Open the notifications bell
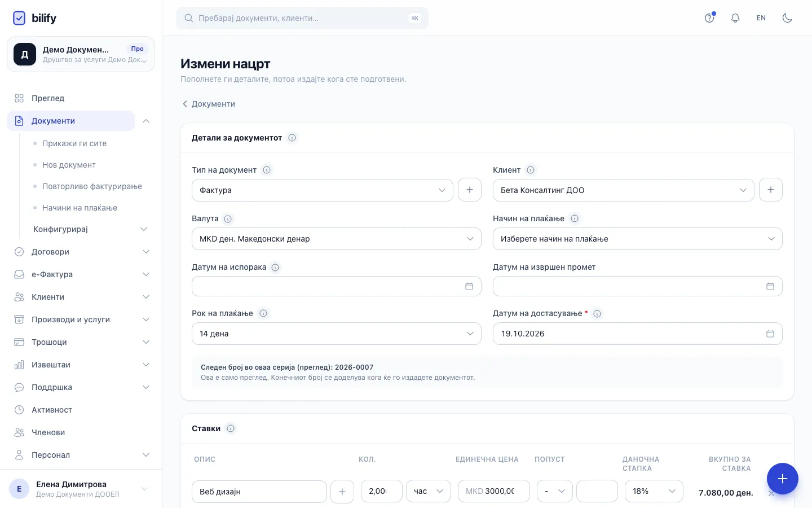 point(735,18)
